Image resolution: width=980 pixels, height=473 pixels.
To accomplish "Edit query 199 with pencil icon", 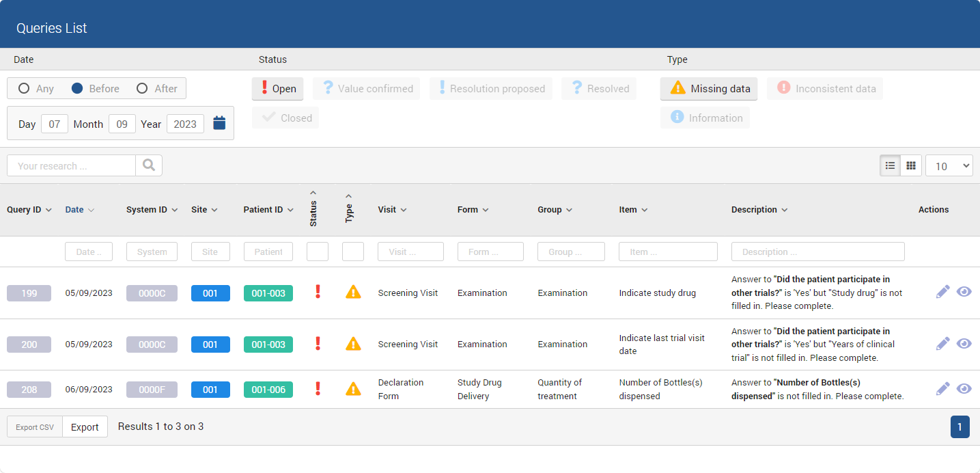I will tap(942, 292).
